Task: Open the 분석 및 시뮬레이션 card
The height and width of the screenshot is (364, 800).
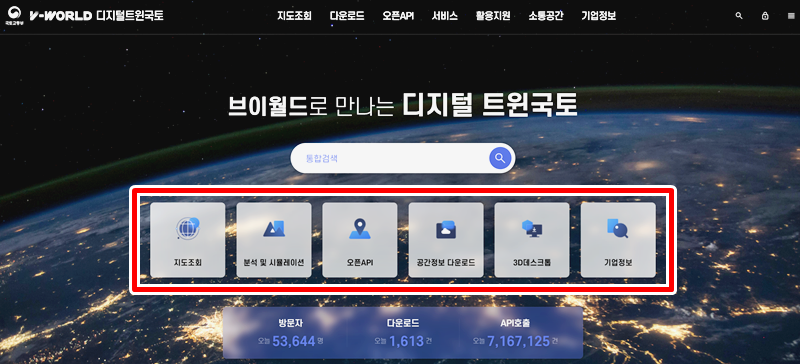Action: click(273, 240)
